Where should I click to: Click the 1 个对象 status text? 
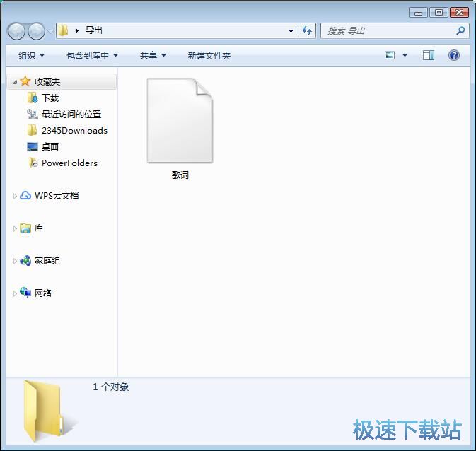tap(111, 387)
